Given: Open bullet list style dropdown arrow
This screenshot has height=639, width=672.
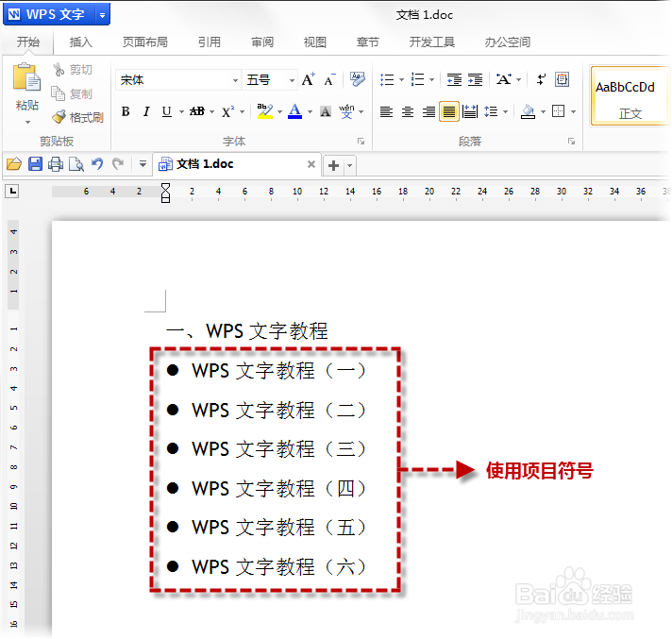Looking at the screenshot, I should (x=401, y=79).
